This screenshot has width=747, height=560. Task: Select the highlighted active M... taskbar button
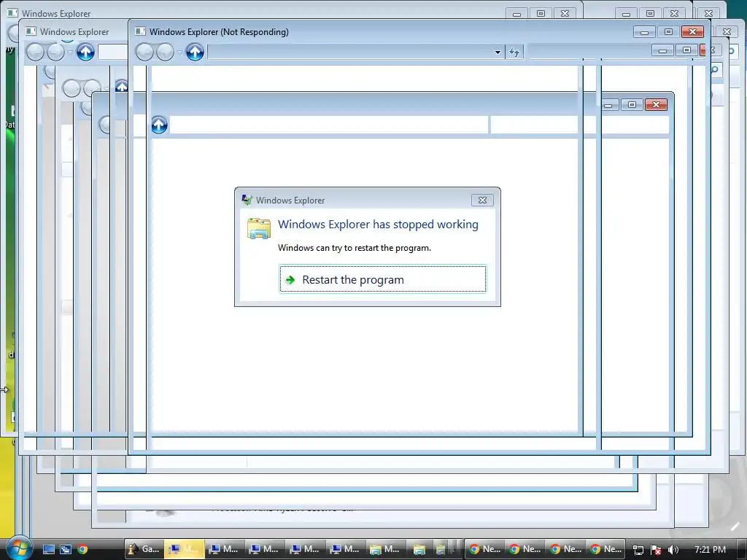(185, 549)
